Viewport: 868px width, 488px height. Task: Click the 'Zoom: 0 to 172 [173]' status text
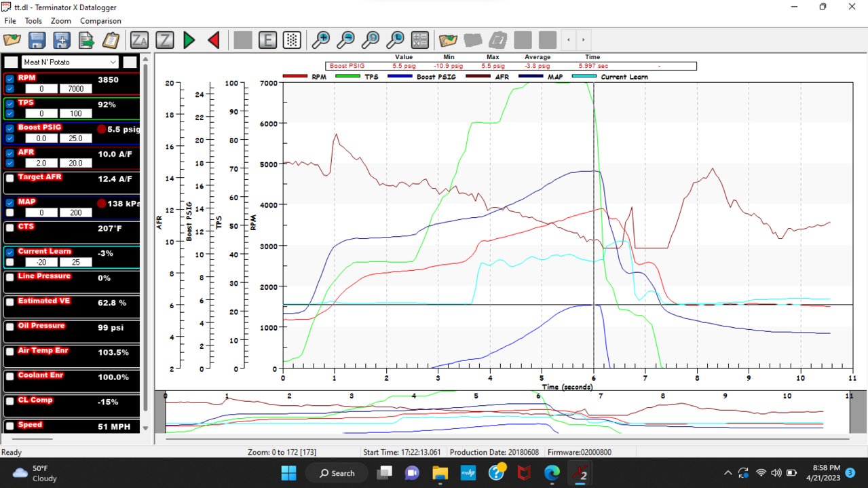coord(282,452)
